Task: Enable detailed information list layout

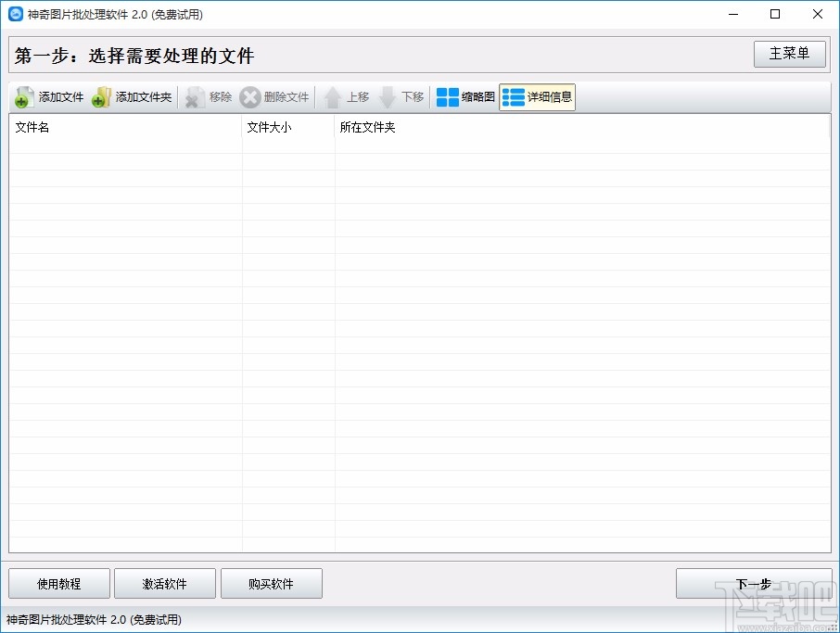Action: coord(537,96)
